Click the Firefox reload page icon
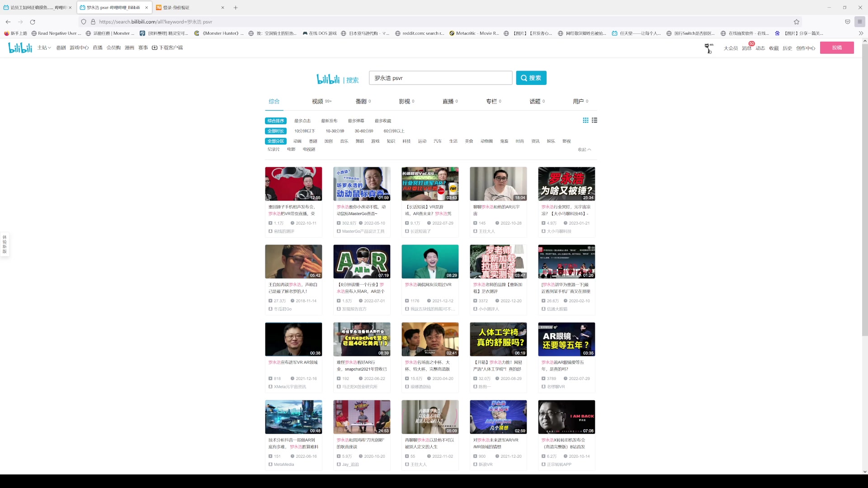The height and width of the screenshot is (488, 868). tap(33, 22)
